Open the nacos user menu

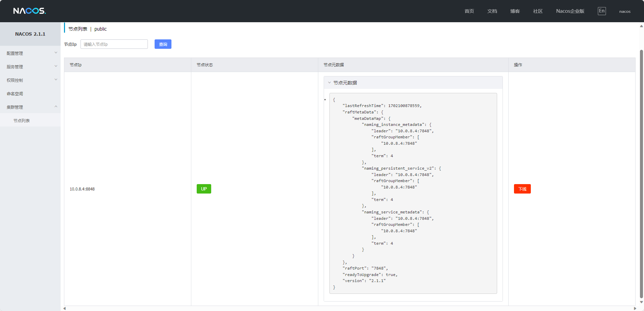point(625,11)
